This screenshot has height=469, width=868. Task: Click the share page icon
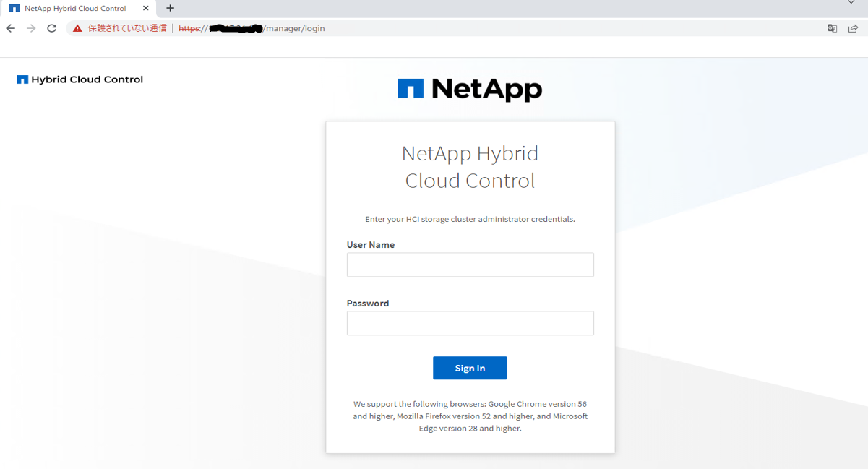coord(853,28)
